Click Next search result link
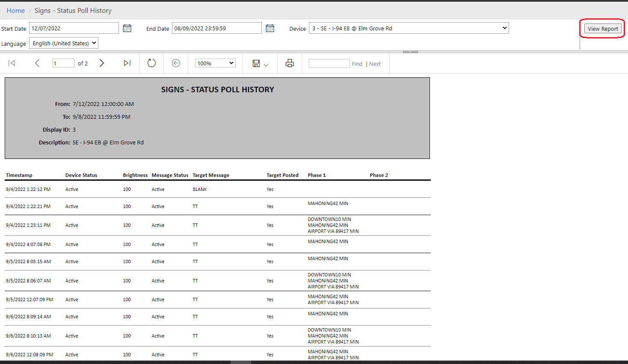 [375, 64]
